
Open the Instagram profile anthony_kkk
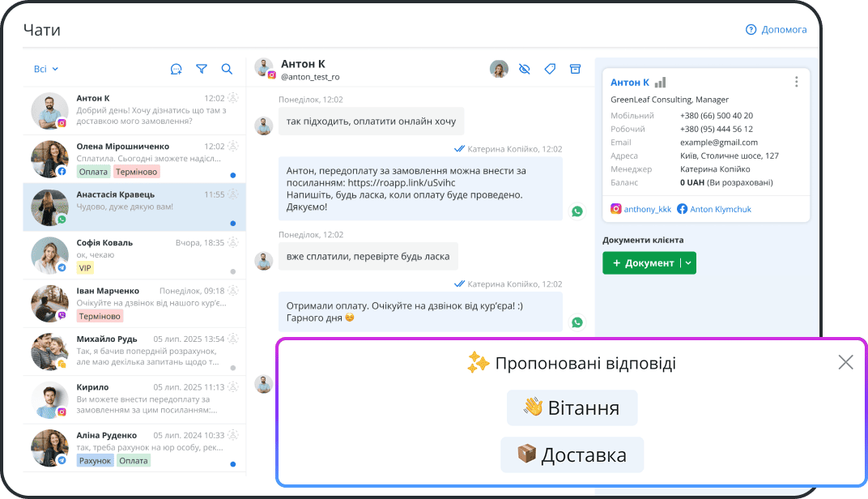pos(640,209)
